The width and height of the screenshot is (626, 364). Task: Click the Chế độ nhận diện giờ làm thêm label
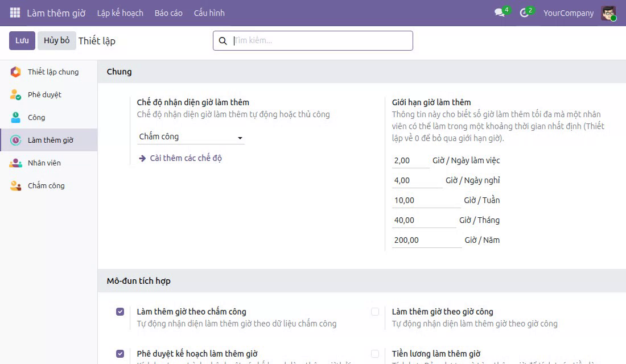pyautogui.click(x=193, y=102)
